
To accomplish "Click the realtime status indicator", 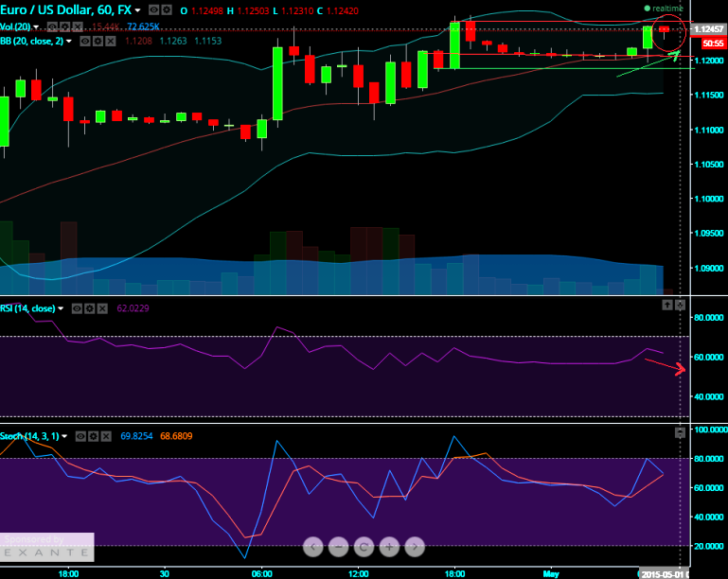I will (664, 9).
